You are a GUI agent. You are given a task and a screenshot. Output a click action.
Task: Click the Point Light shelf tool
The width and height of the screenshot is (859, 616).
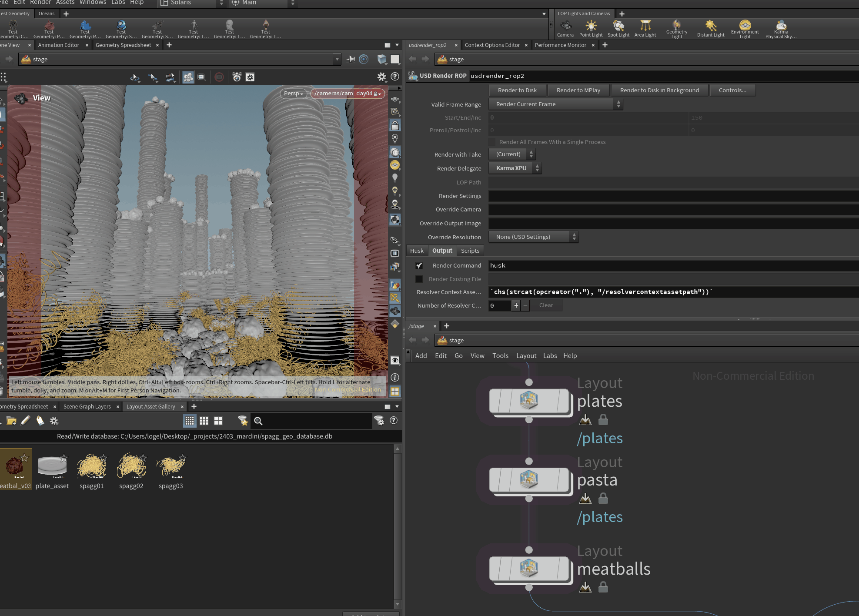click(591, 29)
